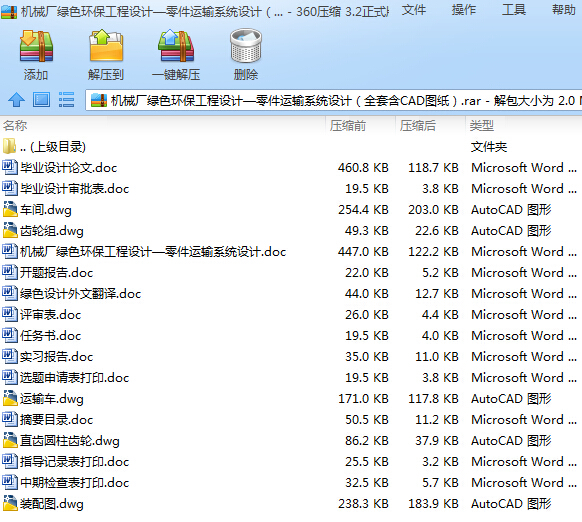Click the 117.8 KB compressed size cell
This screenshot has height=522, width=582.
(x=433, y=399)
